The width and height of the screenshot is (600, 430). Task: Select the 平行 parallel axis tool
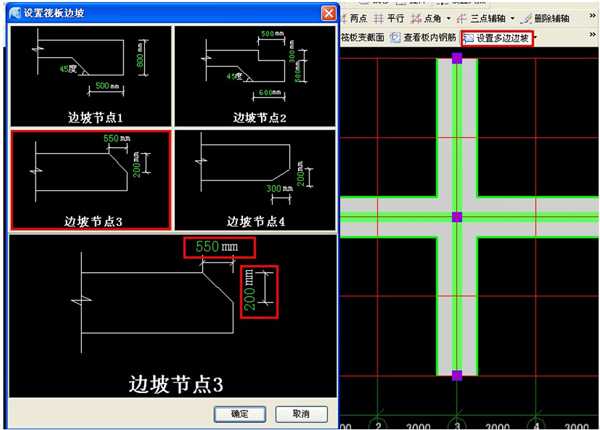(389, 18)
